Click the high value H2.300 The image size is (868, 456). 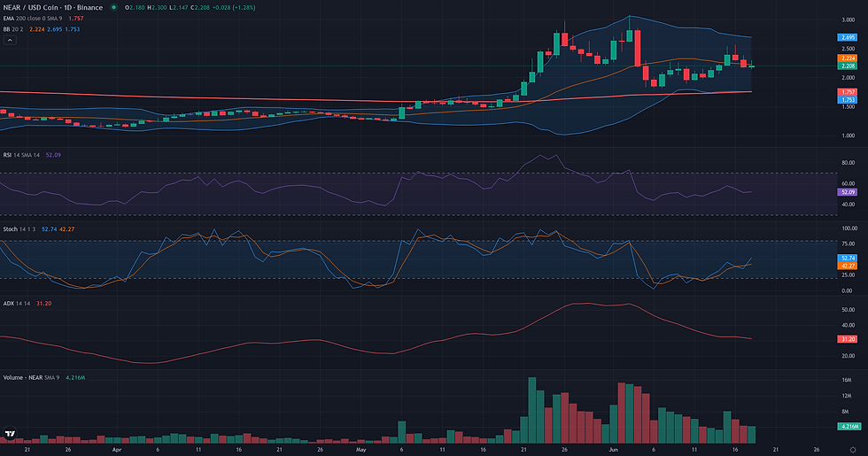[157, 8]
